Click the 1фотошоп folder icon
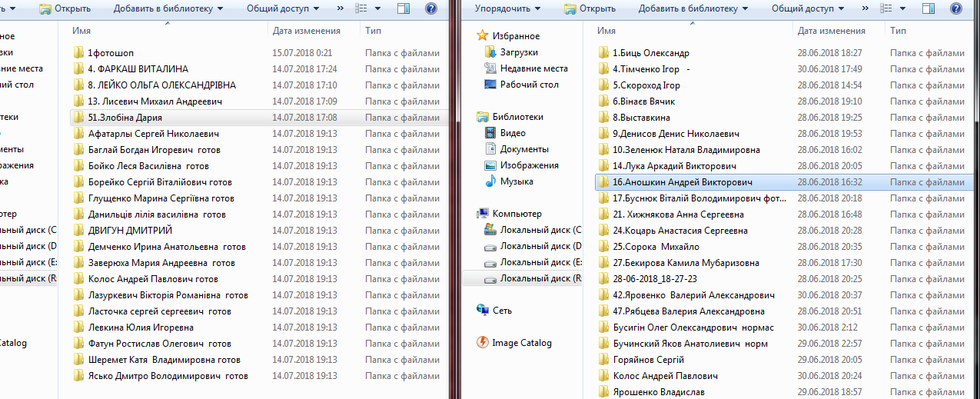The width and height of the screenshot is (980, 399). pyautogui.click(x=78, y=53)
